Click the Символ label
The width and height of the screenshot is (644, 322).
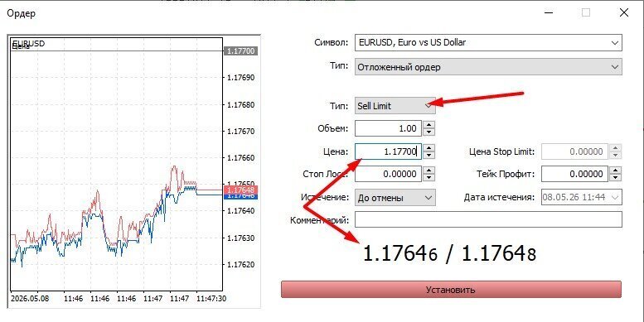[x=331, y=42]
